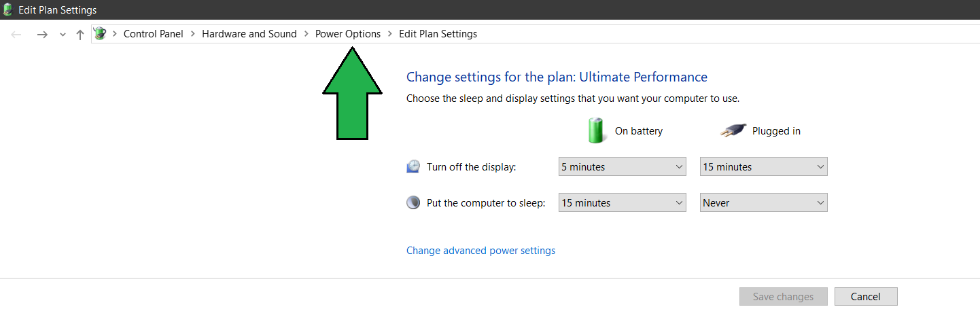Open sleep On battery 15 minutes dropdown
The image size is (980, 324).
point(622,202)
